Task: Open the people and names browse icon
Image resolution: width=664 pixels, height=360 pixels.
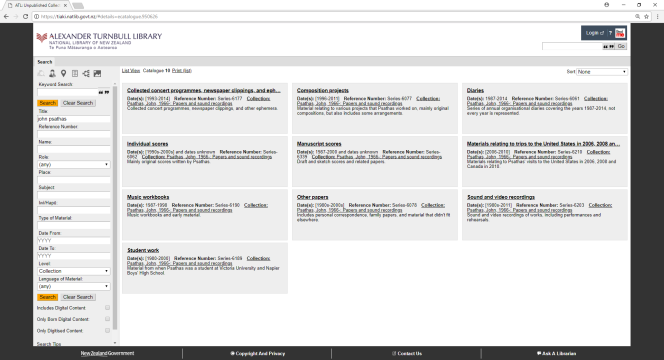Action: coord(52,73)
